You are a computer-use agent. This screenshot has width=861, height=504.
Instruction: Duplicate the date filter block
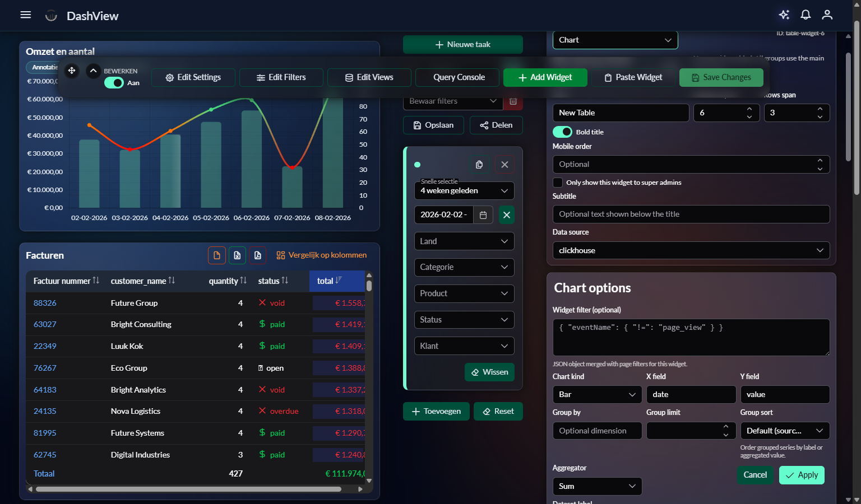(x=479, y=164)
